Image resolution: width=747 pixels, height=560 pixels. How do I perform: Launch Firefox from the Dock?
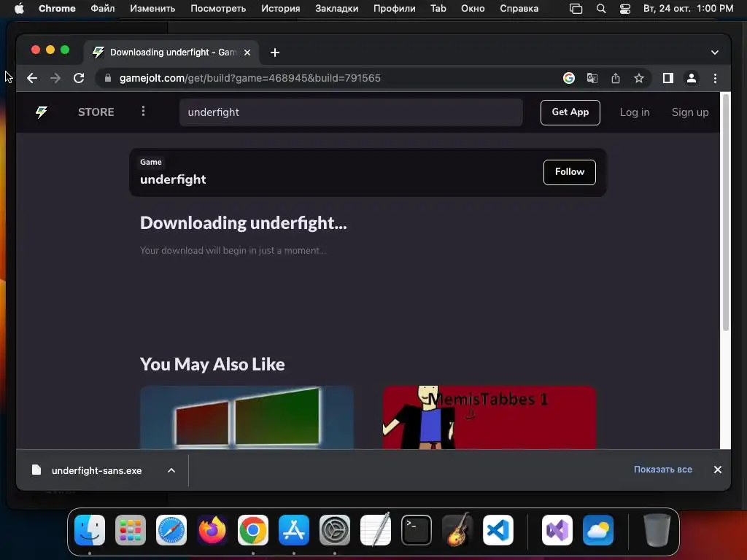pyautogui.click(x=212, y=530)
